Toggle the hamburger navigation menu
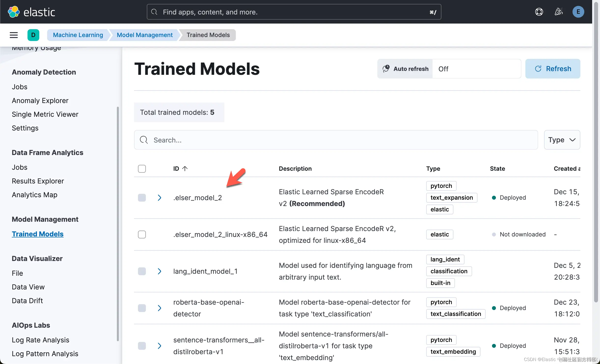Viewport: 600px width, 364px height. pos(14,35)
